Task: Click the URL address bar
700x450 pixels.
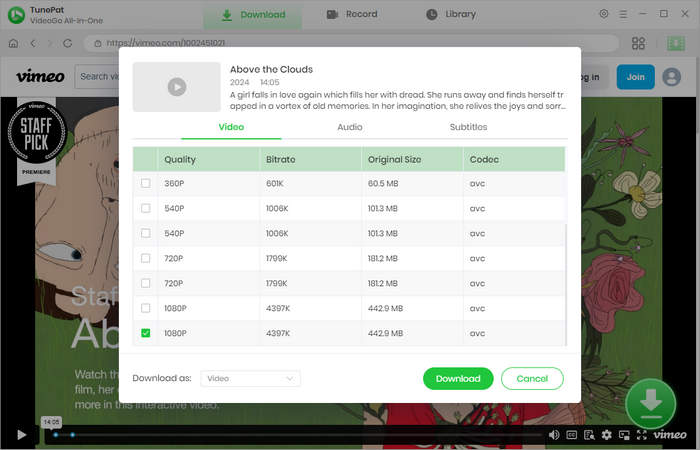Action: pyautogui.click(x=351, y=43)
